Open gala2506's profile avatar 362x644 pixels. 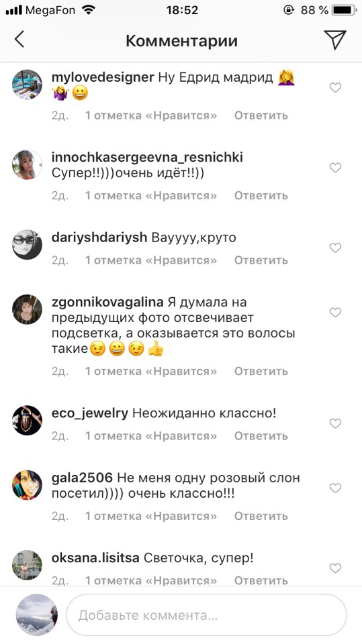27,485
